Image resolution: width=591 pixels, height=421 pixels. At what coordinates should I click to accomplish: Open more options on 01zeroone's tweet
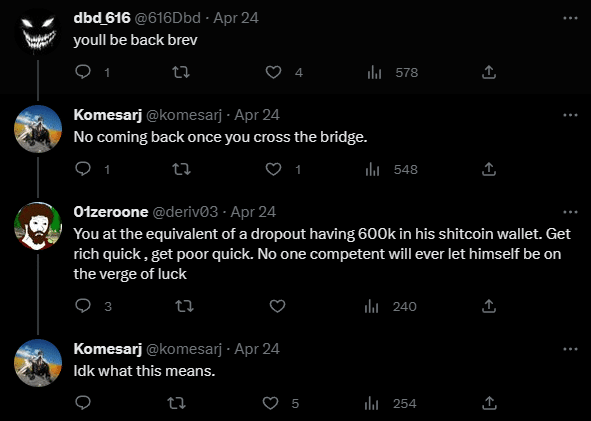[x=570, y=212]
